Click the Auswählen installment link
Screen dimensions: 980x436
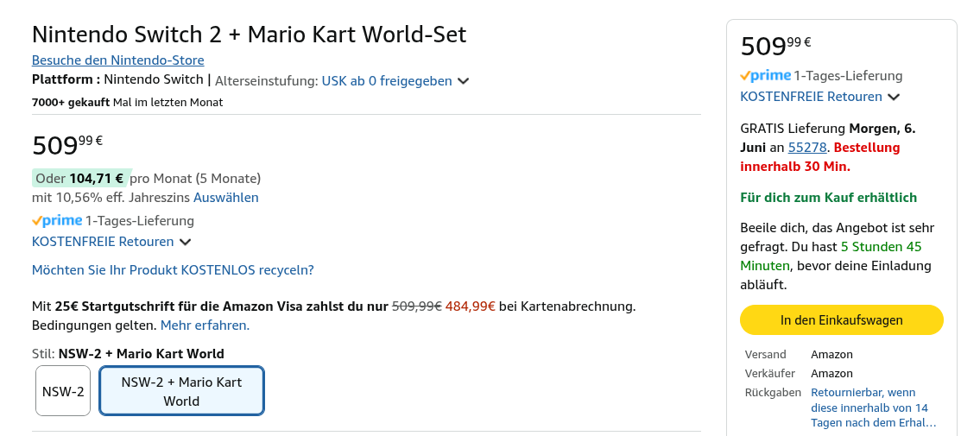(x=225, y=198)
